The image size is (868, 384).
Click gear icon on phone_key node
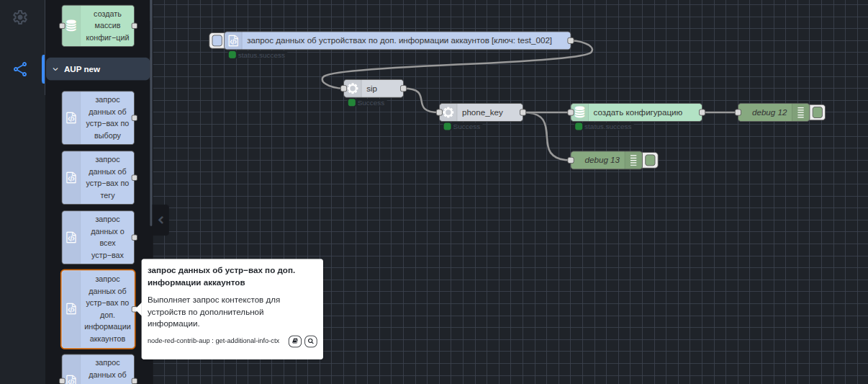[x=448, y=112]
